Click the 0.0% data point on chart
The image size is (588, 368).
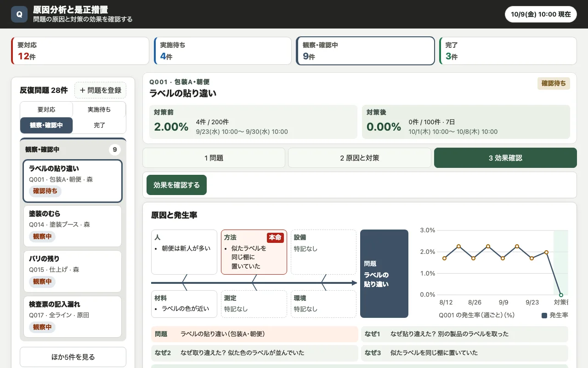pyautogui.click(x=561, y=295)
